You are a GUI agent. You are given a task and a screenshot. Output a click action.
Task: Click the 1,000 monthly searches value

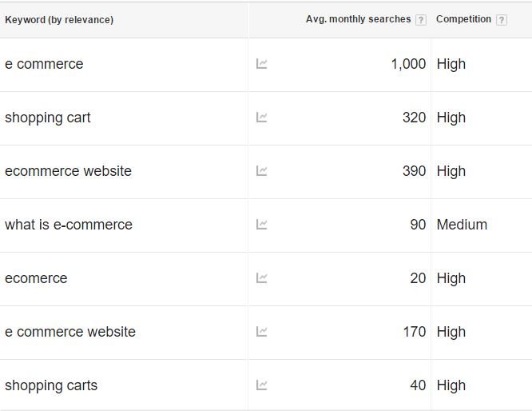coord(408,64)
